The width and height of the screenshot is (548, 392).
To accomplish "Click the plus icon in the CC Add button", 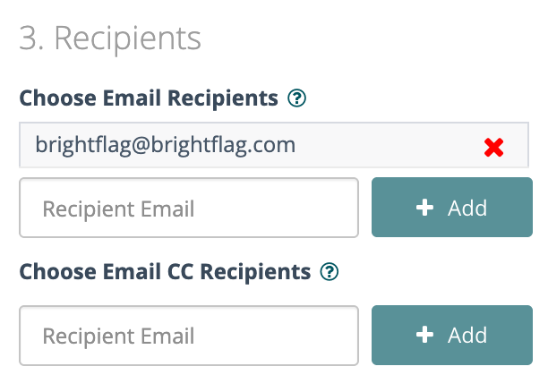I will tap(424, 336).
